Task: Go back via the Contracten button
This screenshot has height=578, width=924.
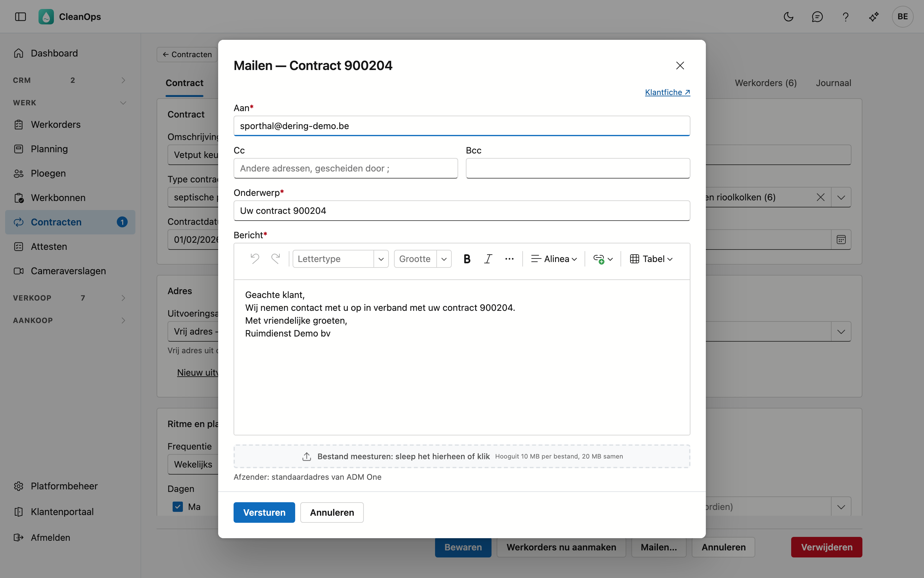Action: click(x=187, y=55)
